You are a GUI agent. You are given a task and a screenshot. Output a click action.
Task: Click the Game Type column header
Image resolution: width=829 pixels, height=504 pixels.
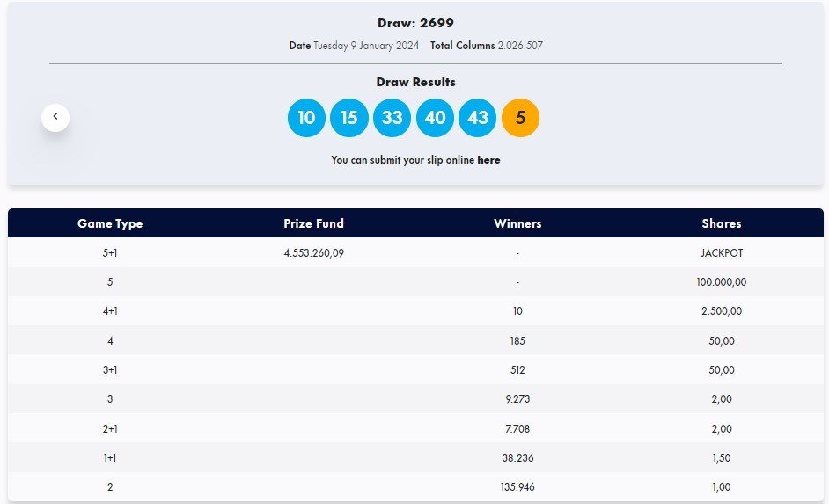(110, 223)
